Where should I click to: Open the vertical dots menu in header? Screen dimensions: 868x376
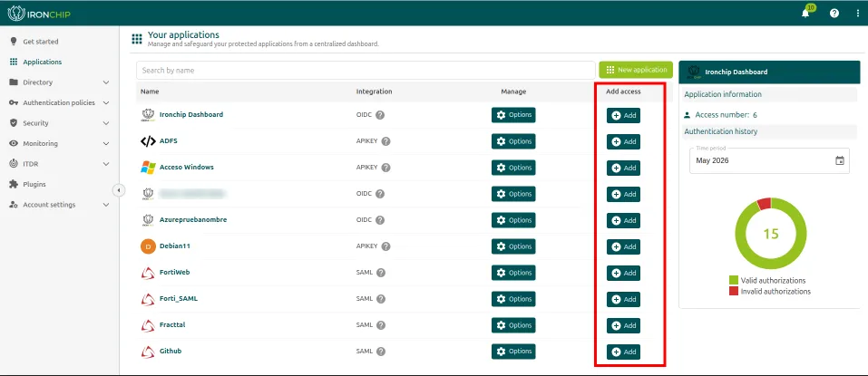tap(858, 14)
